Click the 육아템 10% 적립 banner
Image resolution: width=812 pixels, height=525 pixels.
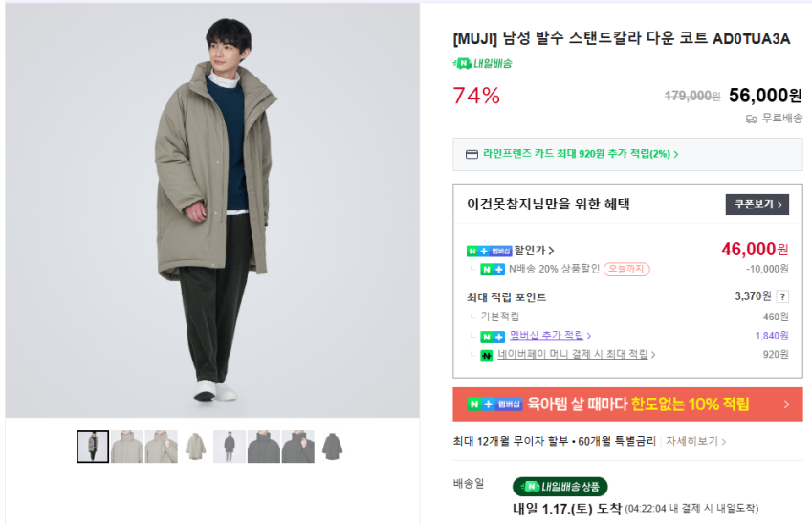[627, 405]
